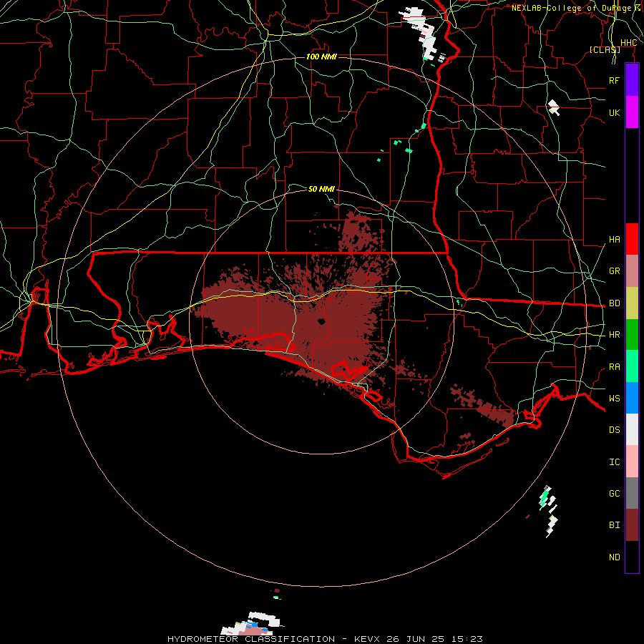Click the 100 NMI range ring label
Viewport: 644px width, 644px height.
[321, 57]
